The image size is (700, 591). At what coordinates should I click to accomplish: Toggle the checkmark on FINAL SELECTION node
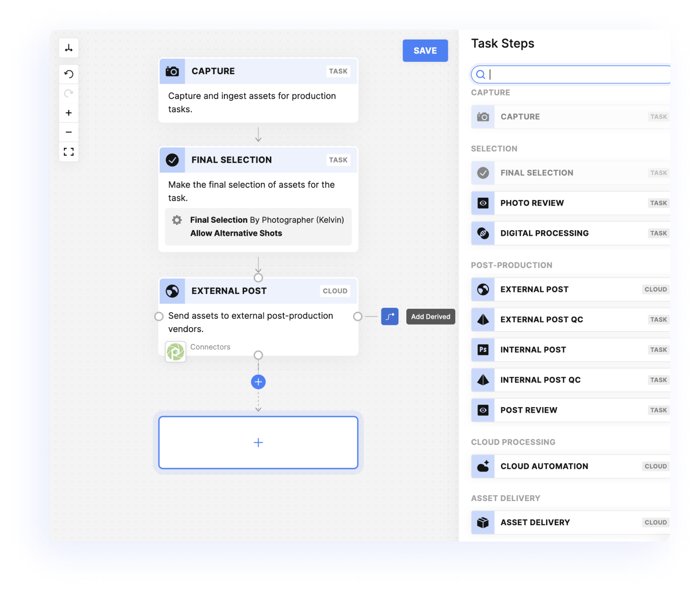click(x=172, y=160)
